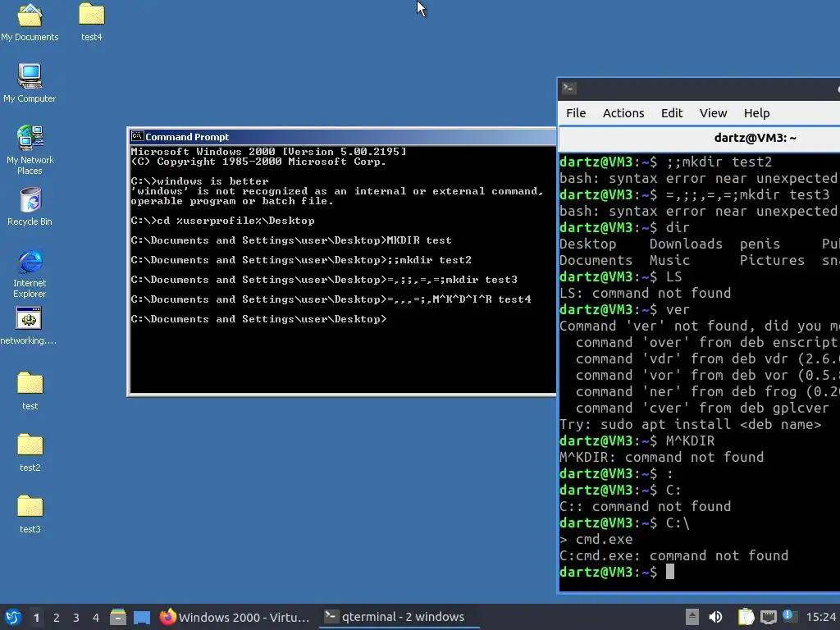Screen dimensions: 840x630
Task: Open the View menu in qterminal
Action: 713,113
